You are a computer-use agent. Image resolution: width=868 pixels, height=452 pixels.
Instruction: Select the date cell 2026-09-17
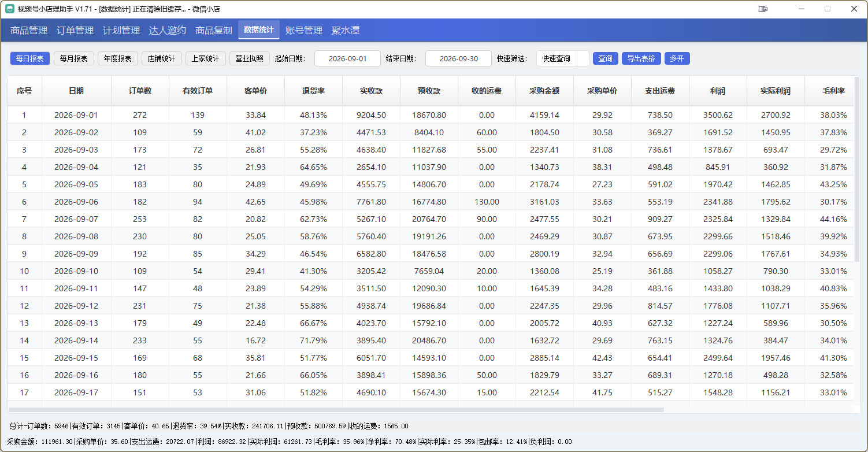click(76, 392)
